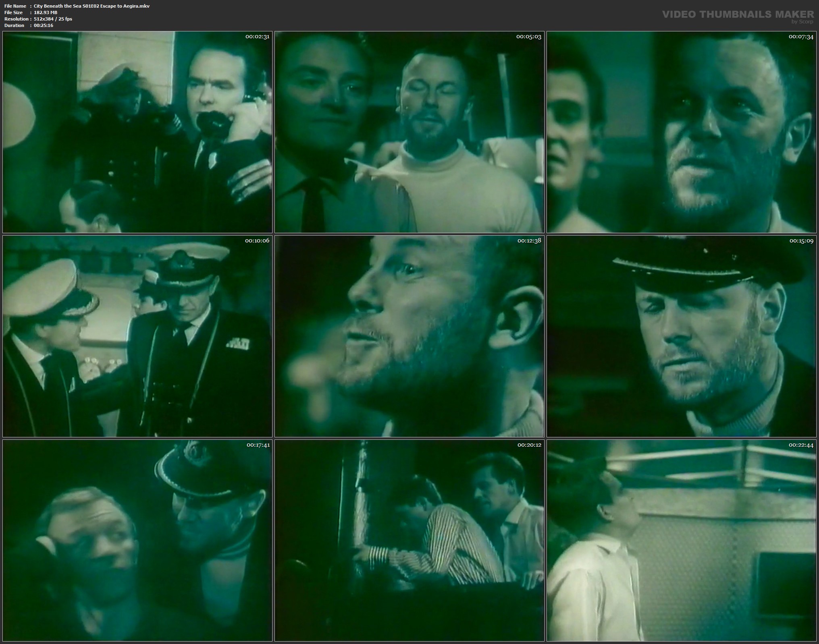Click the 00:05:03 timestamp label

(x=528, y=37)
